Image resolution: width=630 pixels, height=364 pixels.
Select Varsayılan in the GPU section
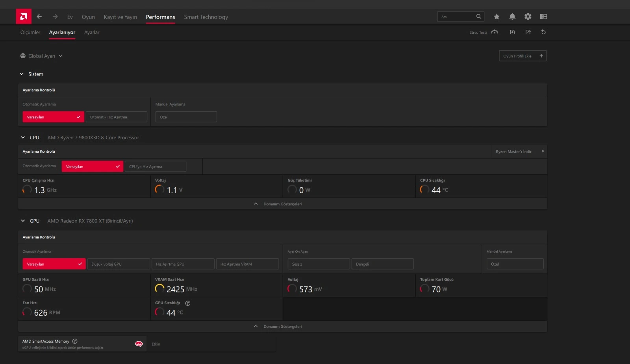click(x=54, y=264)
